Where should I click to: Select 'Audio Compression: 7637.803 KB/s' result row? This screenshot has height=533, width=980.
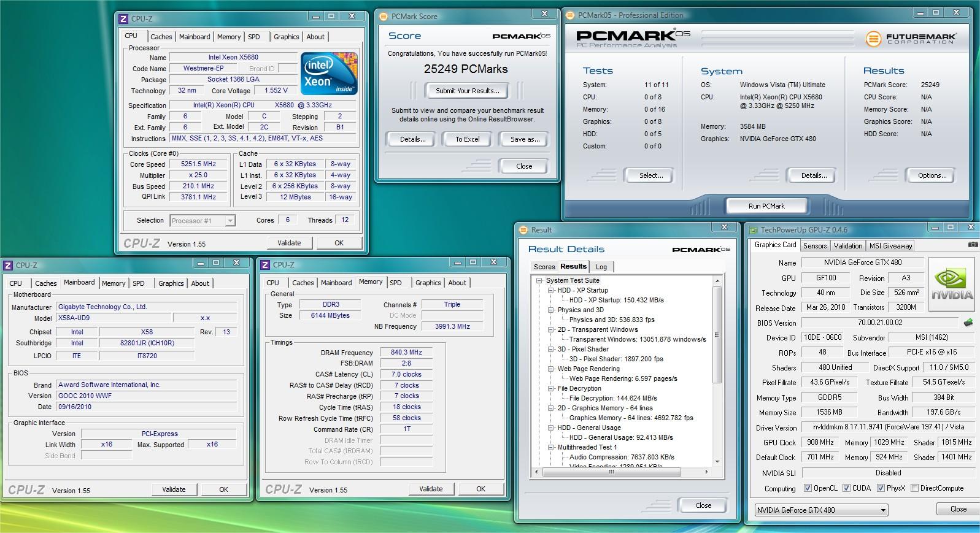tap(622, 457)
